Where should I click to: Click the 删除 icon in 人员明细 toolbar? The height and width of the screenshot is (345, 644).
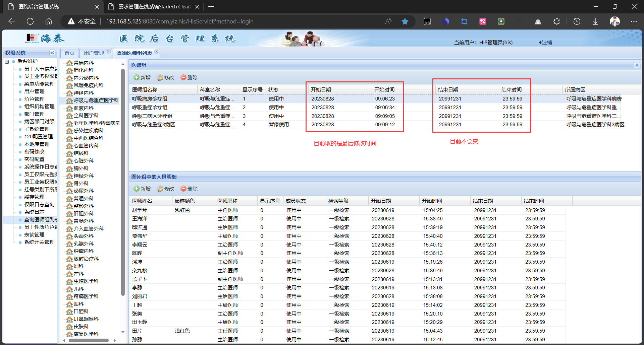click(183, 189)
